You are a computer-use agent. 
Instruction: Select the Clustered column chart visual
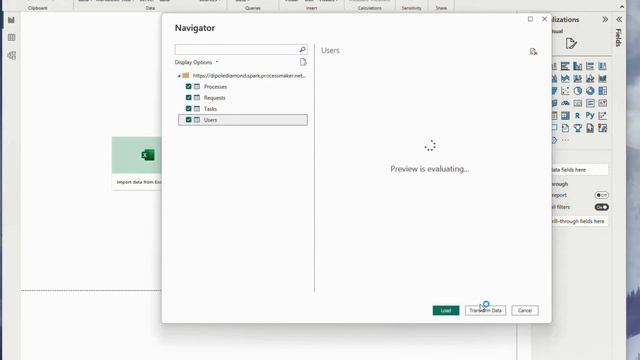click(578, 66)
